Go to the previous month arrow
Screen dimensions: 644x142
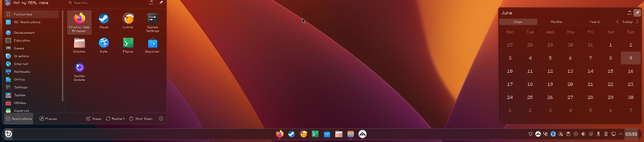(x=618, y=22)
